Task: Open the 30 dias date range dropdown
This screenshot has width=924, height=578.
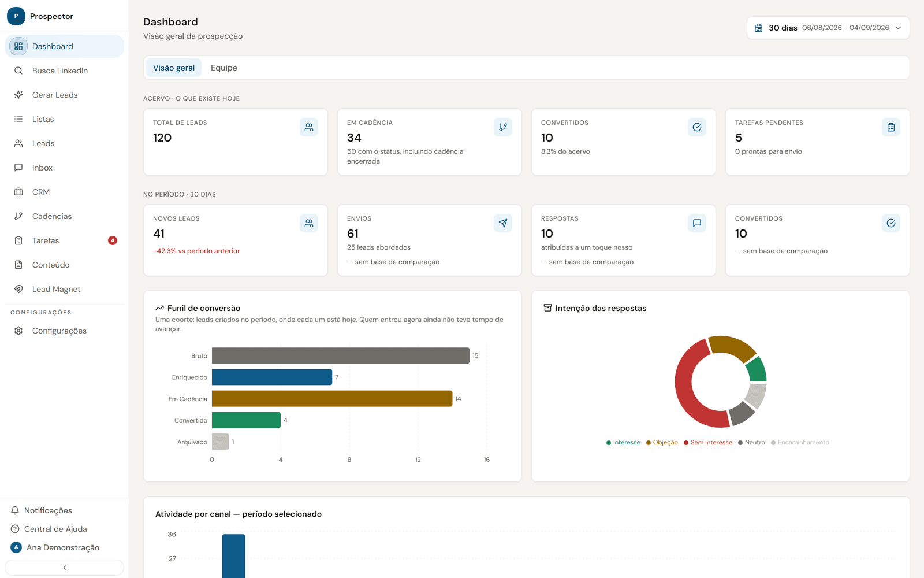Action: (x=828, y=28)
